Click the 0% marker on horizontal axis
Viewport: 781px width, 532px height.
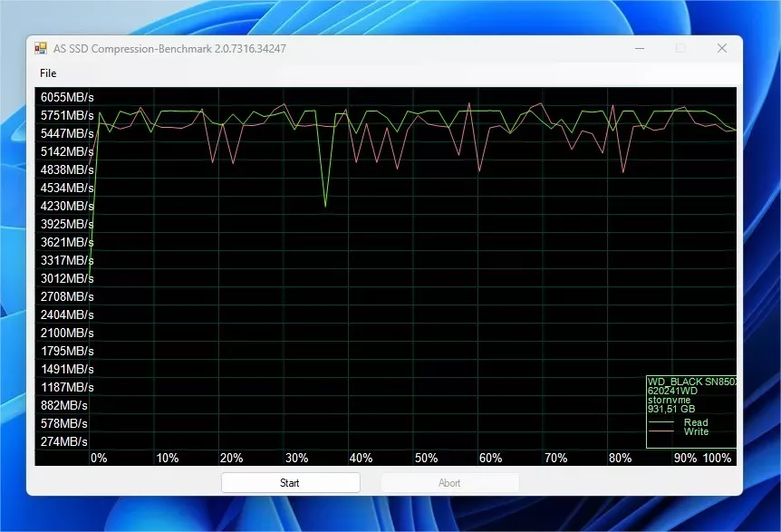[99, 458]
